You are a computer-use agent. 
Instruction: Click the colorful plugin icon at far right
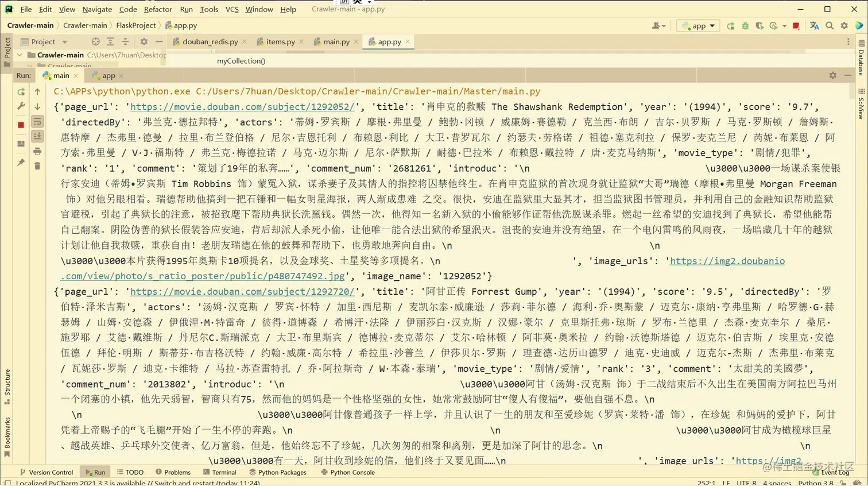click(x=859, y=26)
